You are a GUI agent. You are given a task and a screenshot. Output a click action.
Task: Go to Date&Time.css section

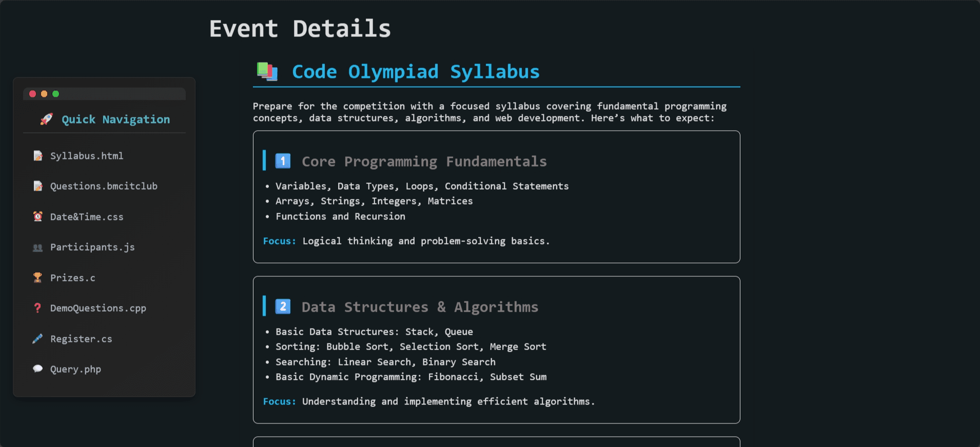coord(87,217)
